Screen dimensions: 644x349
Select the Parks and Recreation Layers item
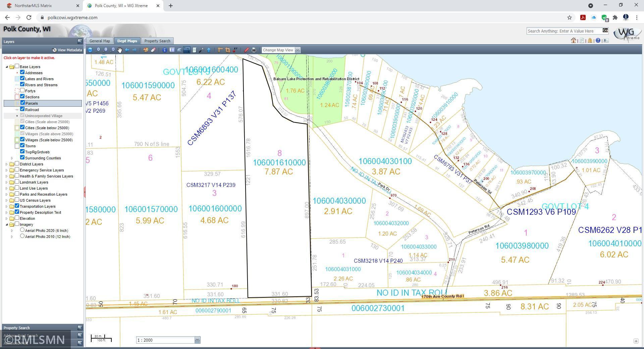[43, 194]
